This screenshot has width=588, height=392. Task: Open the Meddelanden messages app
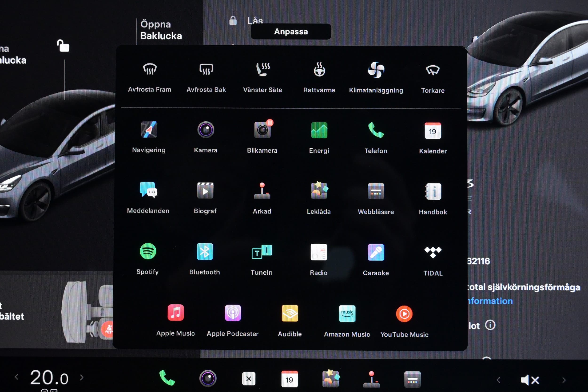point(148,198)
